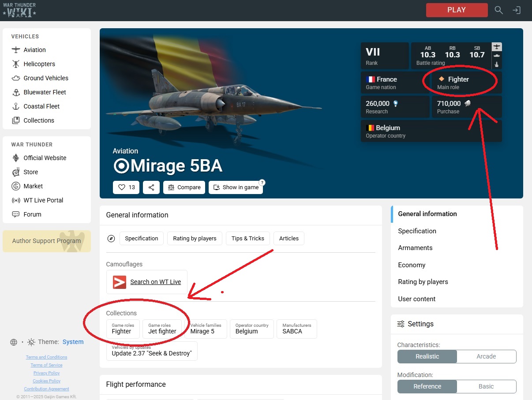Viewport: 532px width, 400px height.
Task: Open the Search on WT Live link
Action: [x=147, y=282]
